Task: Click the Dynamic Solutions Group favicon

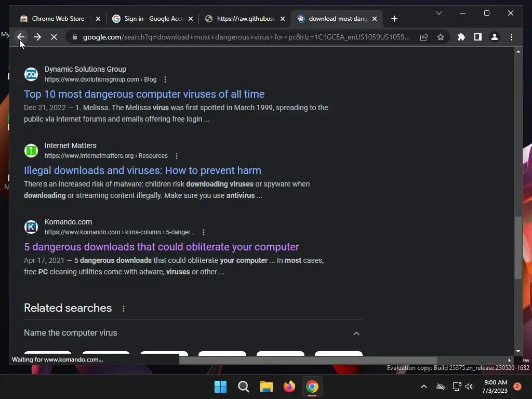Action: pos(31,74)
